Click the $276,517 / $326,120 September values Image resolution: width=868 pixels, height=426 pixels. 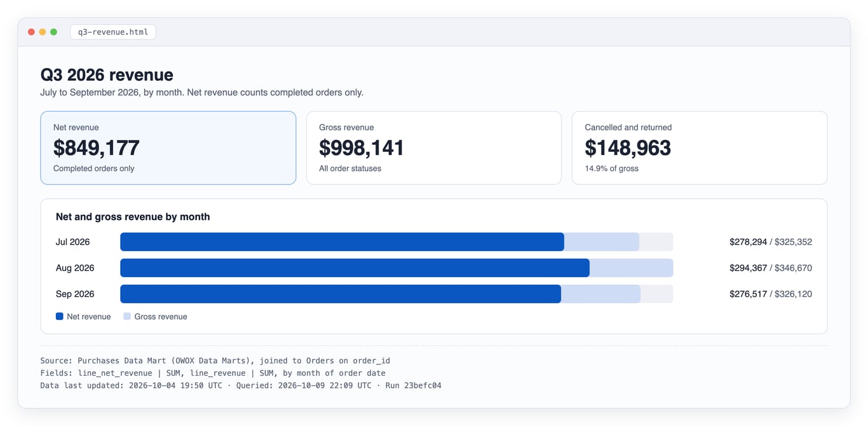[771, 294]
